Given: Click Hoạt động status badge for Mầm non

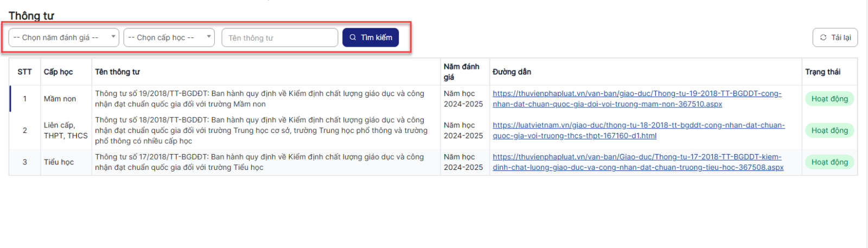Looking at the screenshot, I should pos(829,99).
